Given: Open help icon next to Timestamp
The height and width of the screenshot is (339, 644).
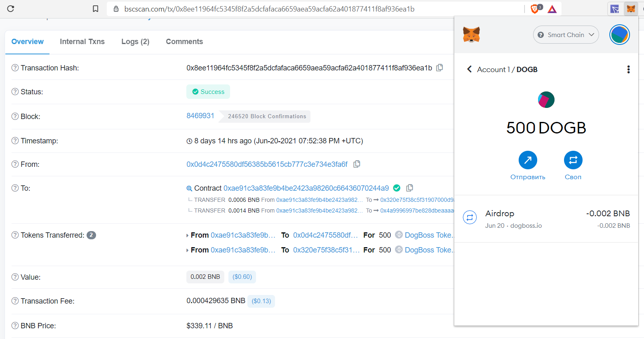Looking at the screenshot, I should 15,140.
